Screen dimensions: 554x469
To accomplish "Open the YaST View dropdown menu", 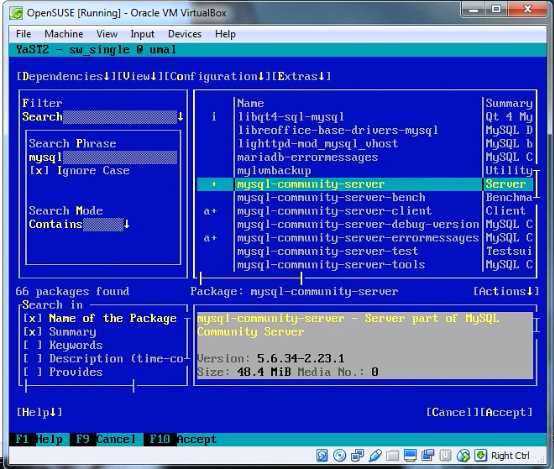I will coord(141,76).
